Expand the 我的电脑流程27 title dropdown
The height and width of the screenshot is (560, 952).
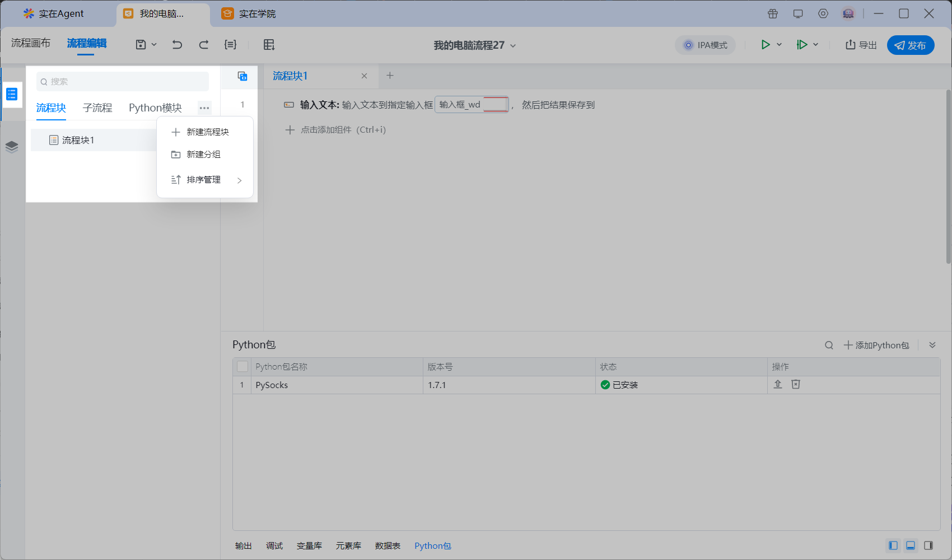click(x=513, y=45)
